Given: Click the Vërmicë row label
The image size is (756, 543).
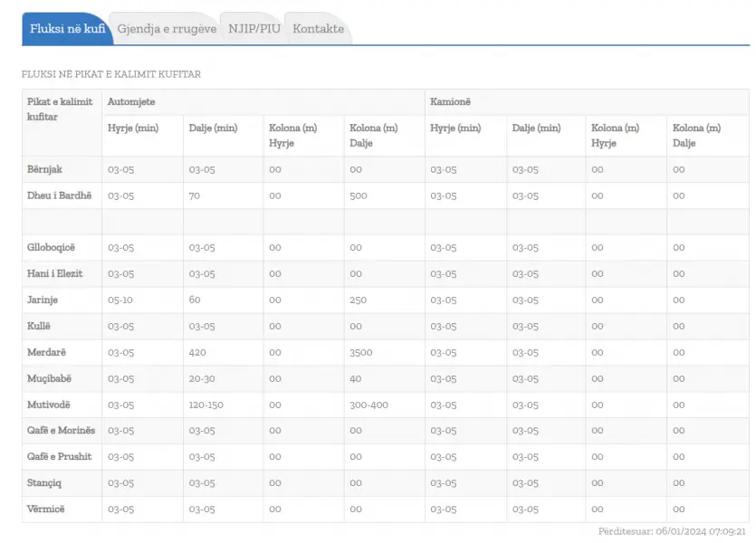Looking at the screenshot, I should [x=46, y=509].
